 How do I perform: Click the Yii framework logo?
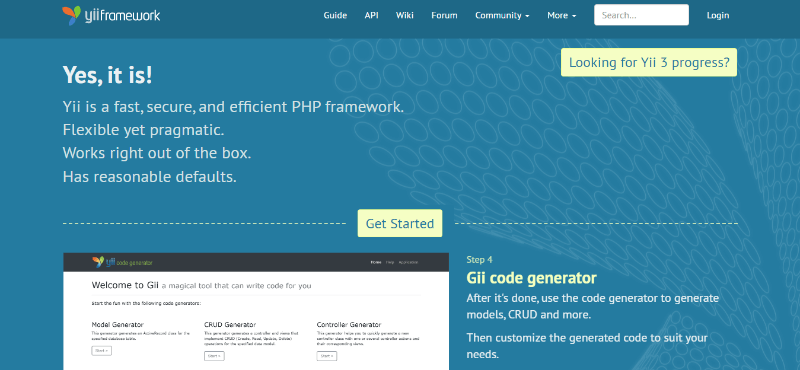[111, 16]
